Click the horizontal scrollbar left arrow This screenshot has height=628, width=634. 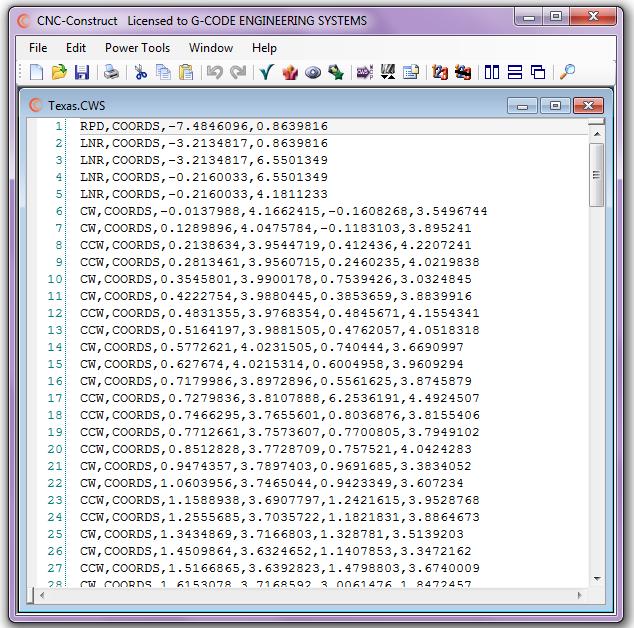(x=42, y=595)
